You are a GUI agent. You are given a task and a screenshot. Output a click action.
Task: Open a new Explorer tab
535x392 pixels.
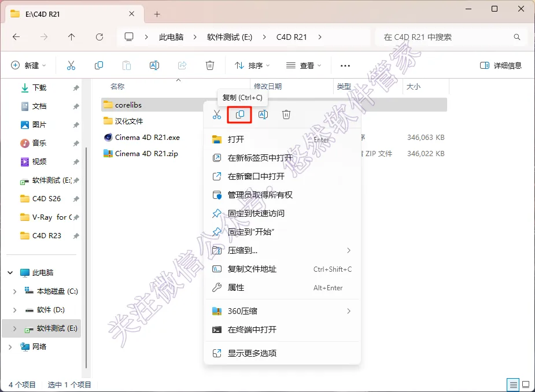pos(157,14)
